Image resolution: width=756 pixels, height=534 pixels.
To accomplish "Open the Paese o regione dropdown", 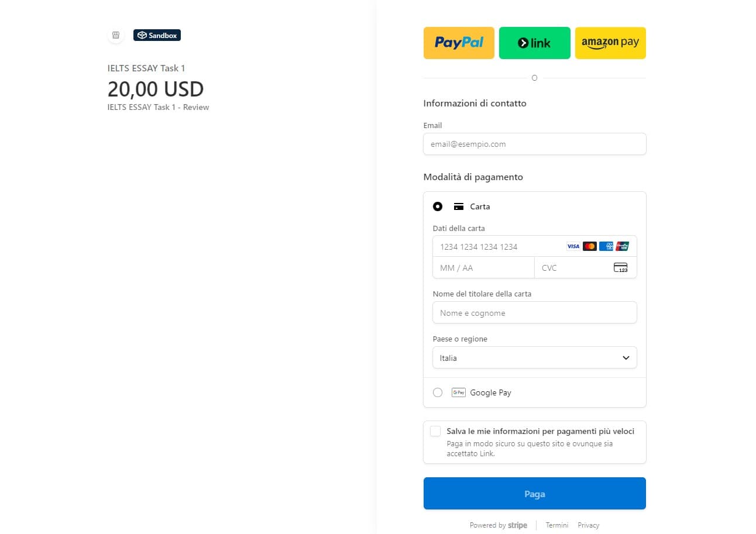I will click(534, 357).
